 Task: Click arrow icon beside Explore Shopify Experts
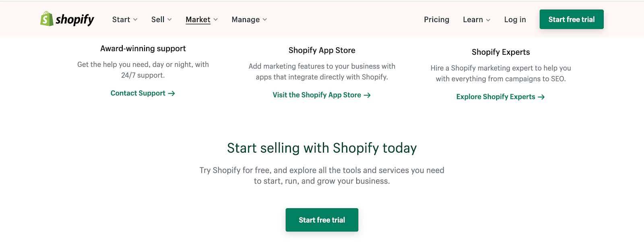point(541,97)
